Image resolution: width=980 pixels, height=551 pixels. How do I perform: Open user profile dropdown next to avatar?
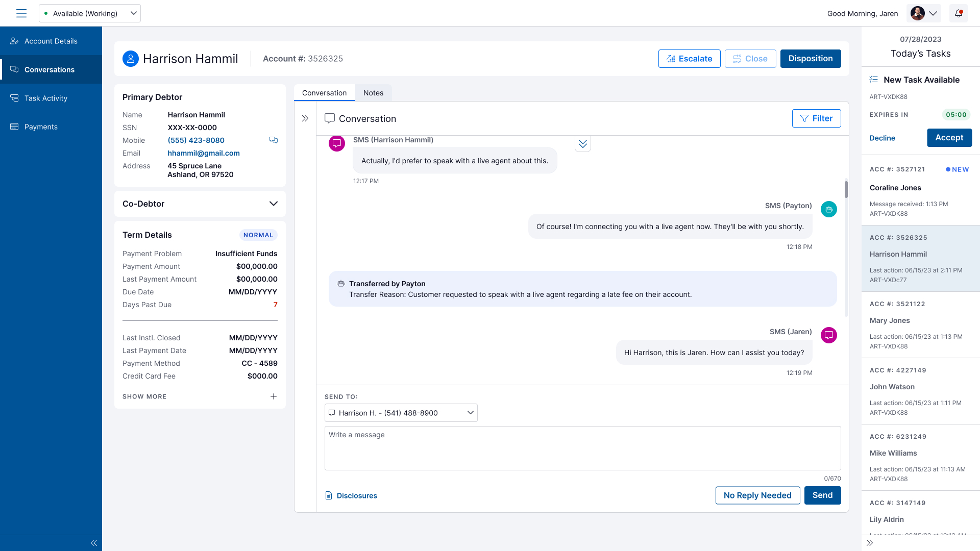[933, 13]
